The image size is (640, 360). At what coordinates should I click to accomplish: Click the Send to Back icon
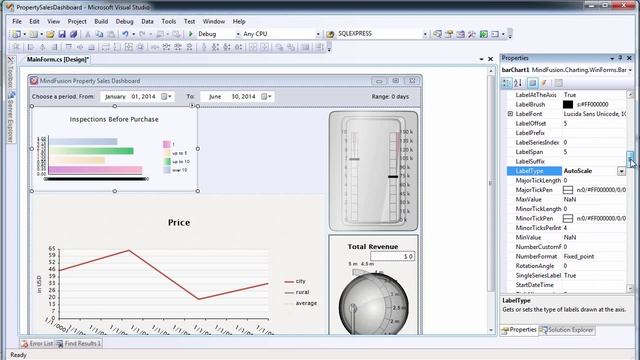(291, 47)
